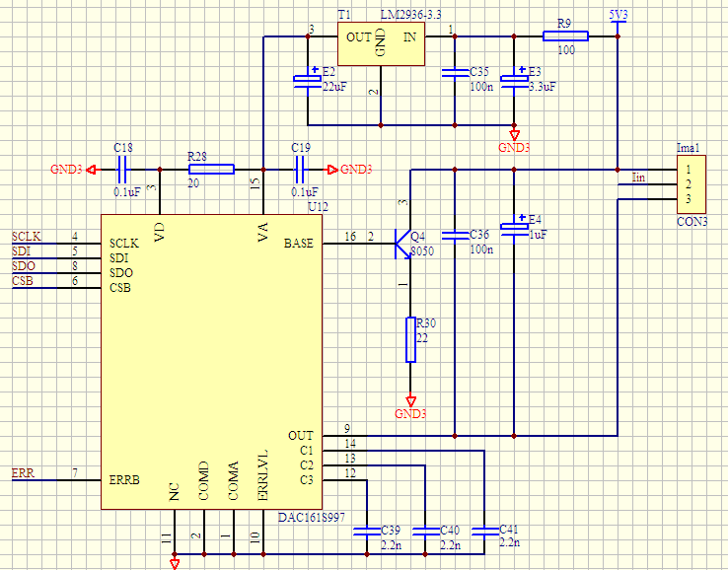
Task: Click the CON3 label under connector
Action: tap(692, 222)
